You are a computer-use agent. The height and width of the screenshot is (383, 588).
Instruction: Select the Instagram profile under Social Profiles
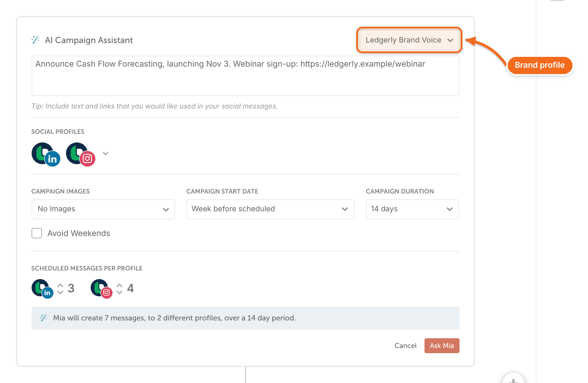81,154
